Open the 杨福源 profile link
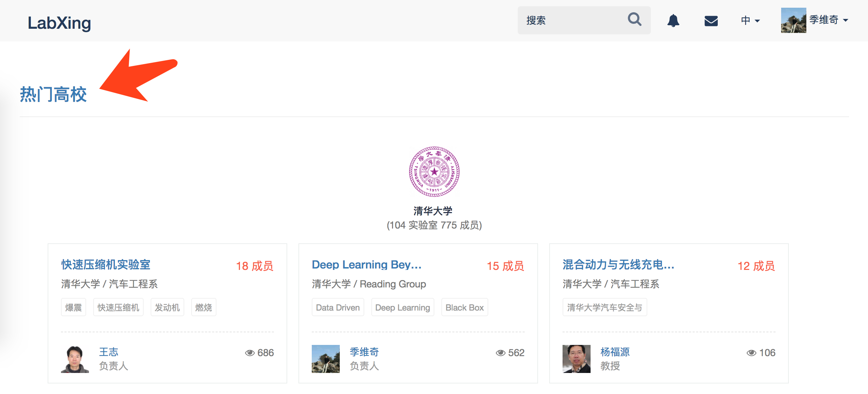This screenshot has height=394, width=868. [x=615, y=352]
